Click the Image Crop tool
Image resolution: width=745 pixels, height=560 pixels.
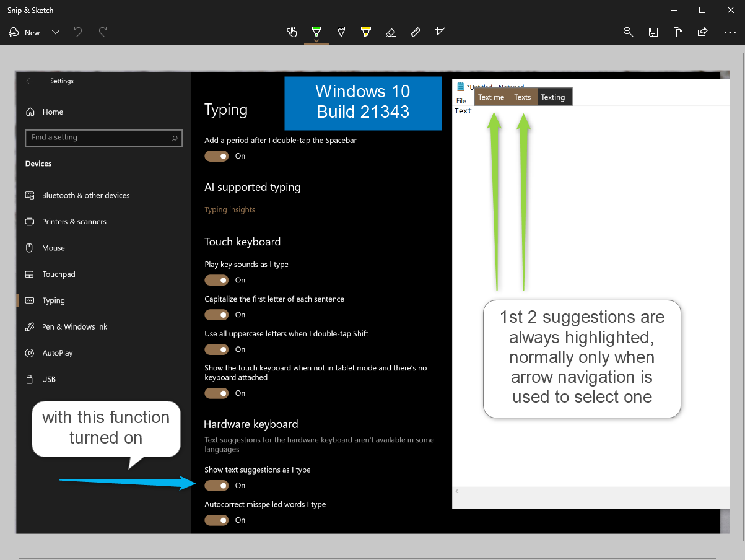pos(440,32)
